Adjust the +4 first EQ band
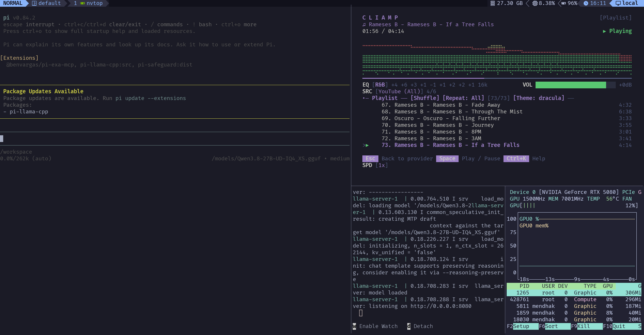 coord(394,85)
